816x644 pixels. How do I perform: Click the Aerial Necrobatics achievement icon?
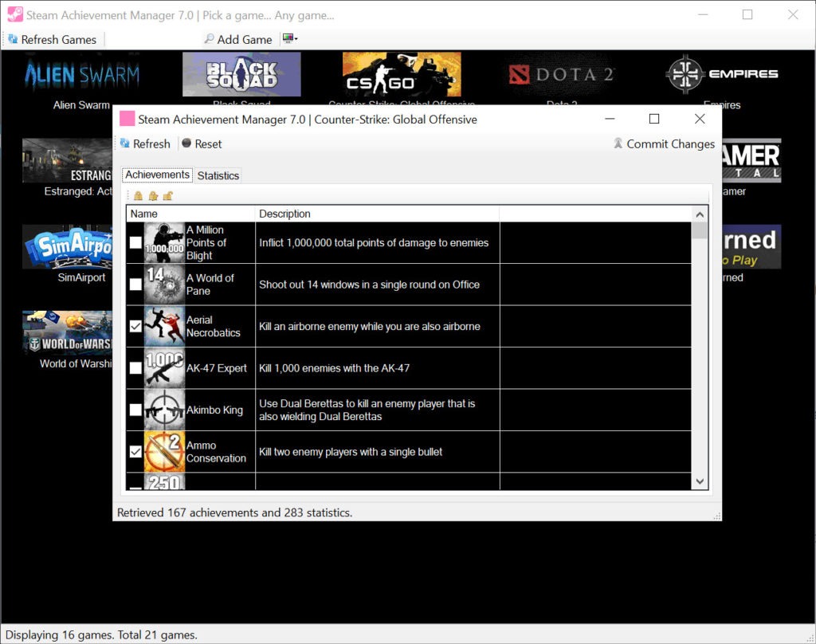(164, 327)
